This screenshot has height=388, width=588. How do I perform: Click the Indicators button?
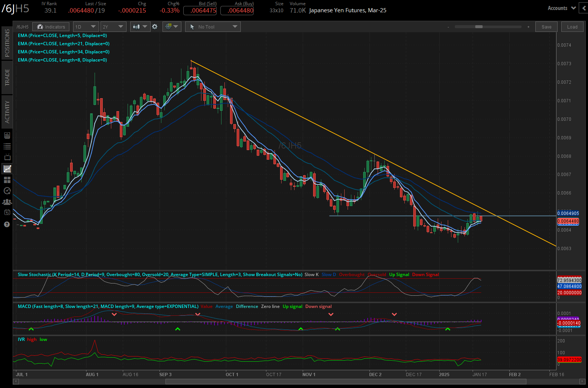pyautogui.click(x=51, y=27)
